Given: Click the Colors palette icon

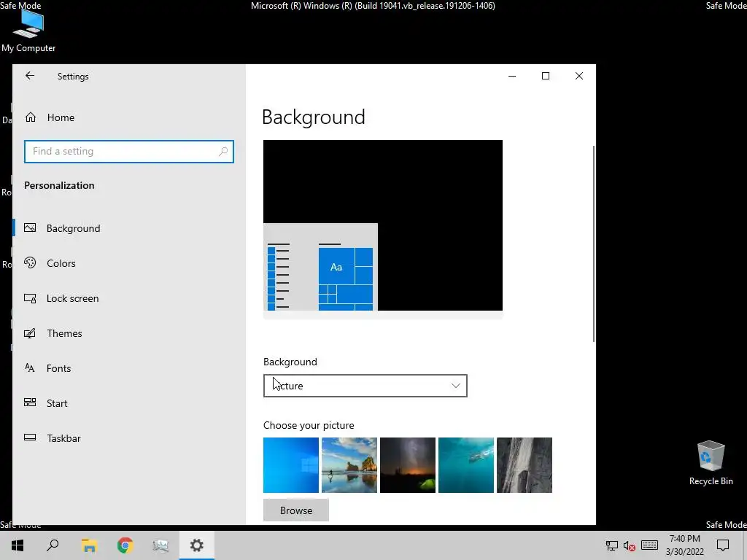Looking at the screenshot, I should [30, 262].
